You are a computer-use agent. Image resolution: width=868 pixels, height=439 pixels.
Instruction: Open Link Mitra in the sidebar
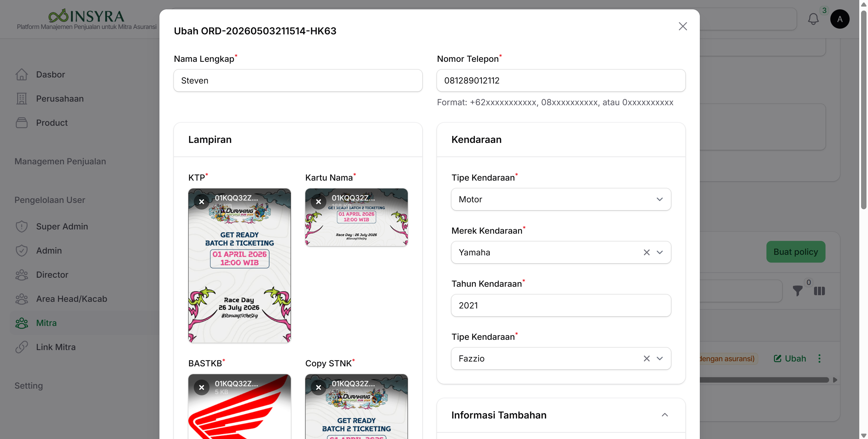point(55,347)
